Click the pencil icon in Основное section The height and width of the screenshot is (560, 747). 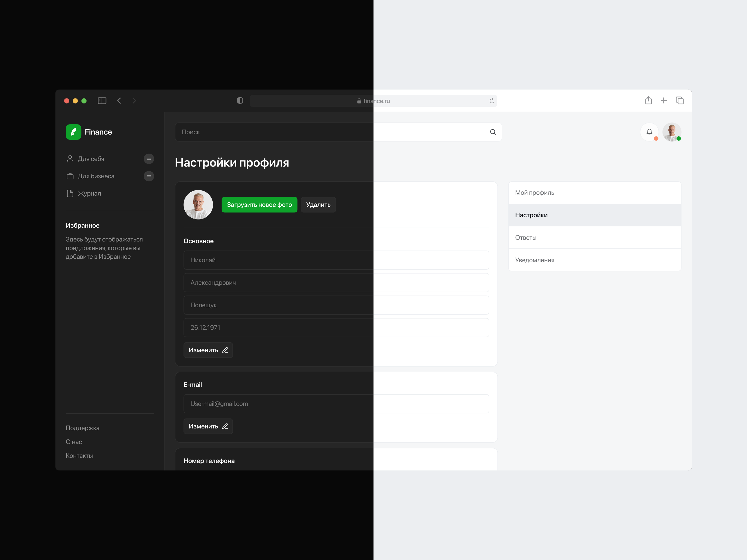[225, 350]
